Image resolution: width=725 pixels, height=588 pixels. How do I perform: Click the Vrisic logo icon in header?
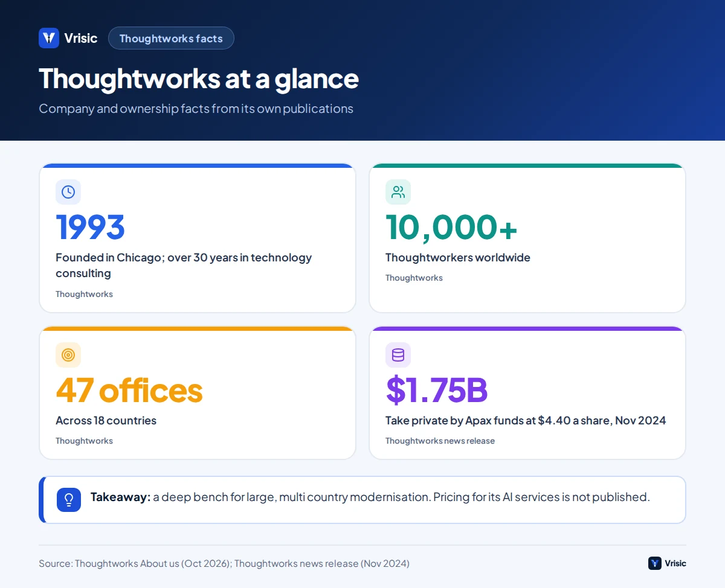pos(49,38)
